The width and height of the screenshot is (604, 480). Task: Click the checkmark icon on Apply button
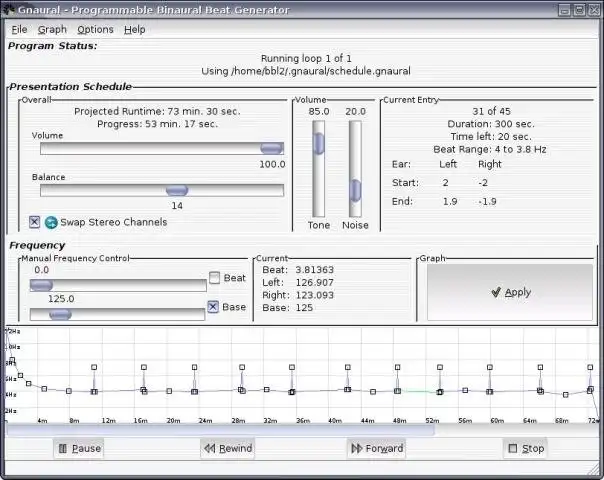coord(496,292)
